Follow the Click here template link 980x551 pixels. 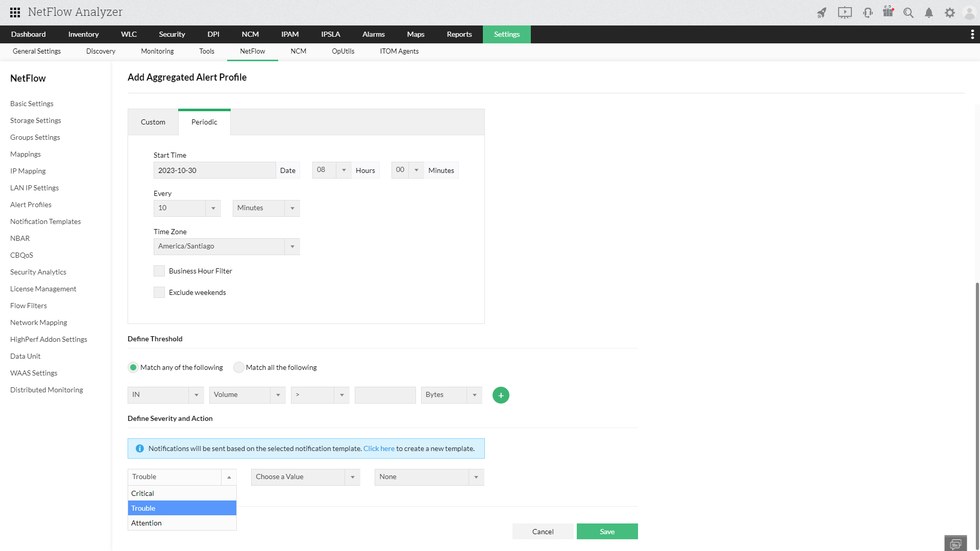click(379, 448)
